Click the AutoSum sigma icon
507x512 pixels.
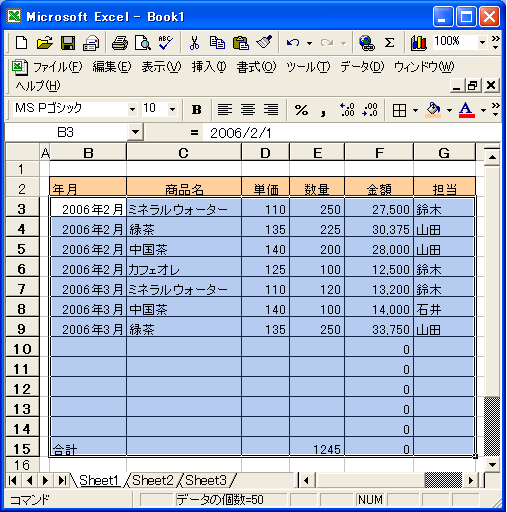point(389,43)
